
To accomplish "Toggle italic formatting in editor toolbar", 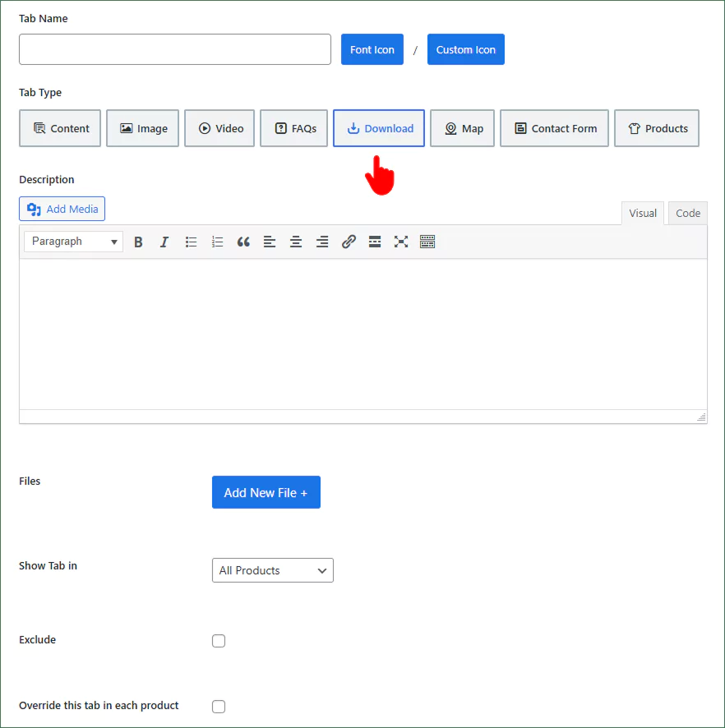I will click(164, 242).
